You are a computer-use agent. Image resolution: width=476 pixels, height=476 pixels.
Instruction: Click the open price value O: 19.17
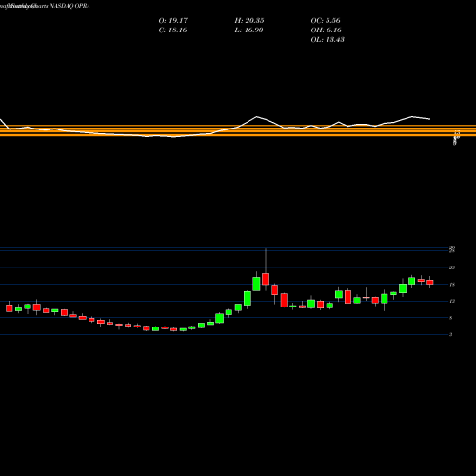click(x=173, y=21)
